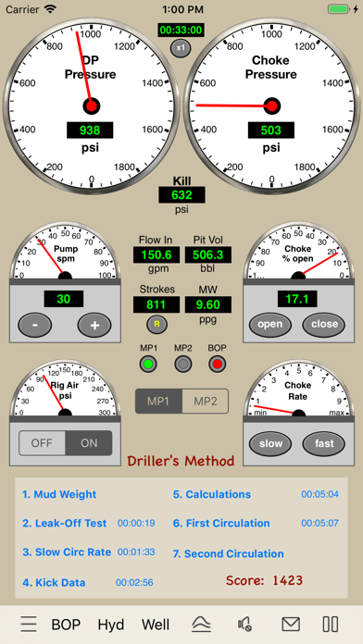
Task: Tap the choke close button
Action: [324, 324]
